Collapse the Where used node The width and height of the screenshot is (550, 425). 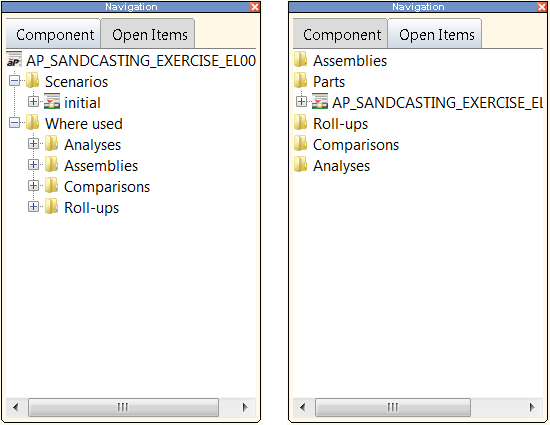pyautogui.click(x=14, y=123)
